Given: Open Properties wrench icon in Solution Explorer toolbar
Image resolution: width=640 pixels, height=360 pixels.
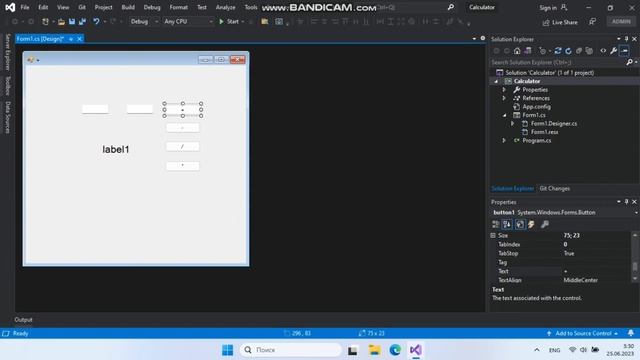Looking at the screenshot, I should [x=613, y=51].
